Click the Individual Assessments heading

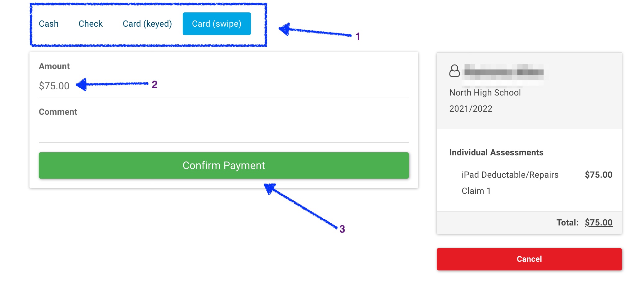496,153
